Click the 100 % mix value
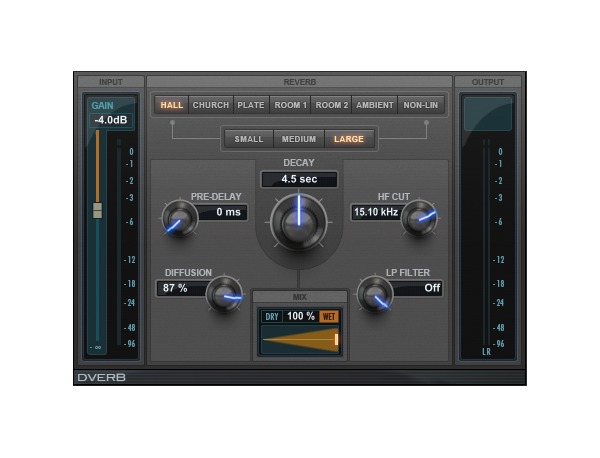 pyautogui.click(x=301, y=316)
